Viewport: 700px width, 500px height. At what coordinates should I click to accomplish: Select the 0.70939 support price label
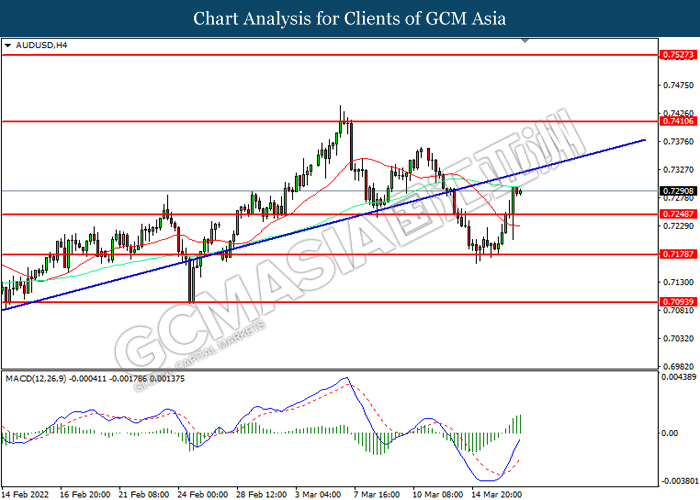[678, 302]
